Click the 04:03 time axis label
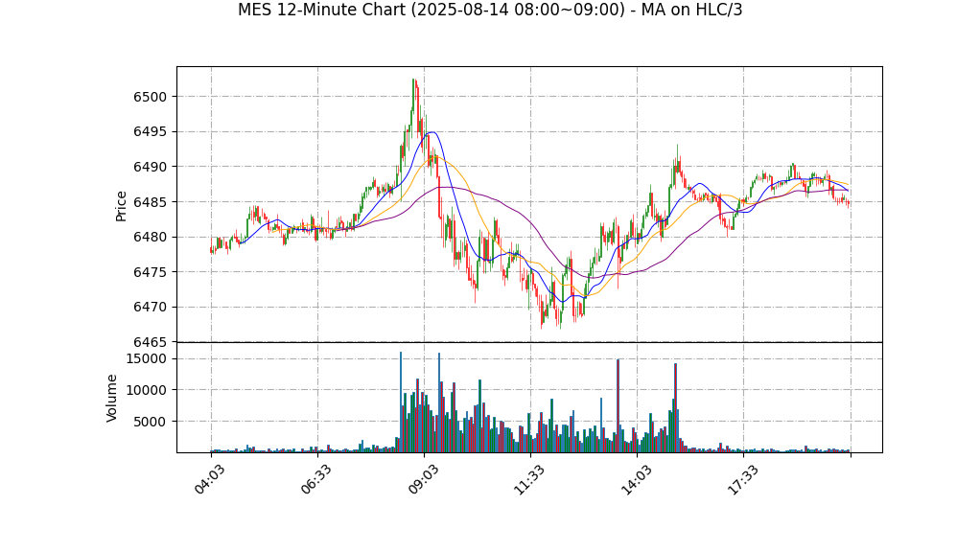This screenshot has width=980, height=551. [x=209, y=480]
